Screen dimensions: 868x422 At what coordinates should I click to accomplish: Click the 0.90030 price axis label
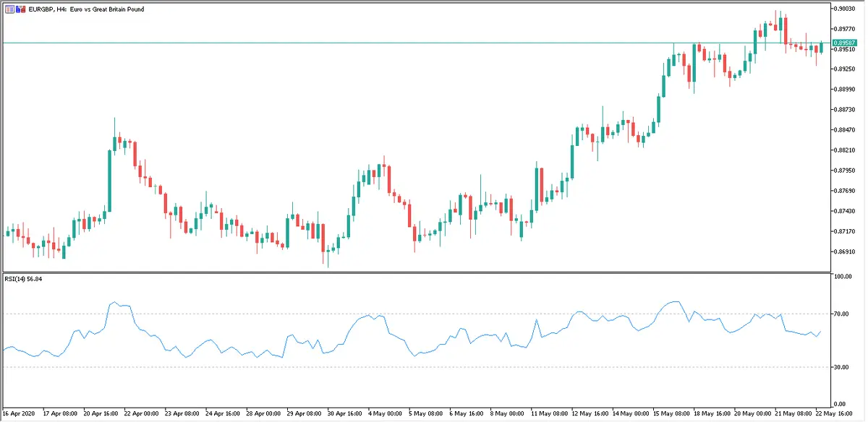[843, 9]
